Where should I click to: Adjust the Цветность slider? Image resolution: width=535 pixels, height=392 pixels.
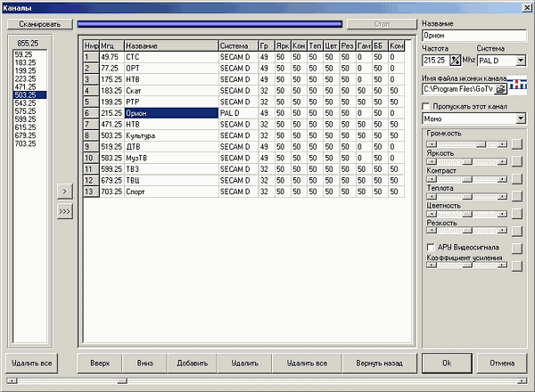466,214
